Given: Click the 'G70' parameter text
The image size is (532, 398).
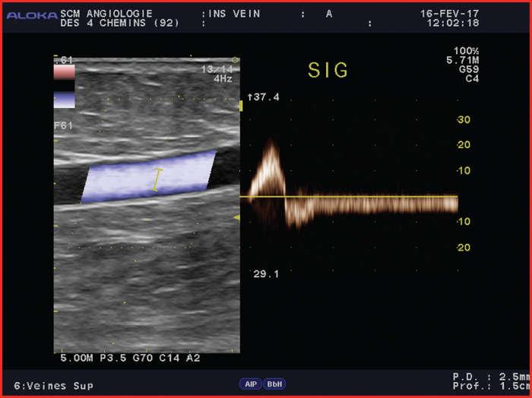Looking at the screenshot, I should pos(143,358).
